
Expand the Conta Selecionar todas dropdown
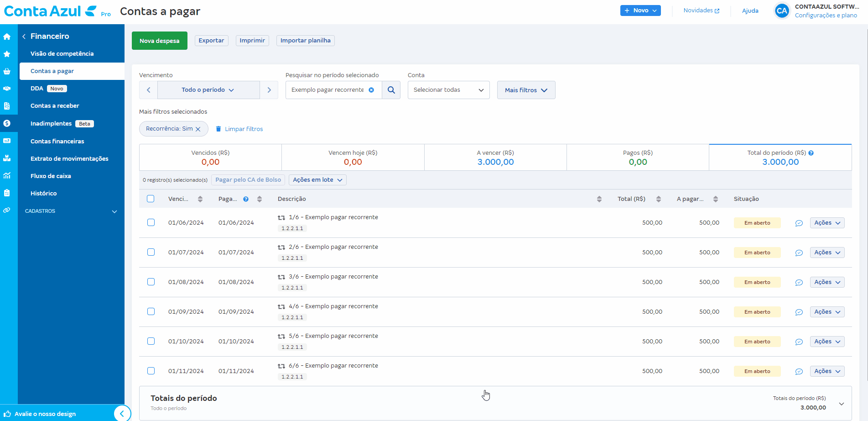click(x=448, y=90)
